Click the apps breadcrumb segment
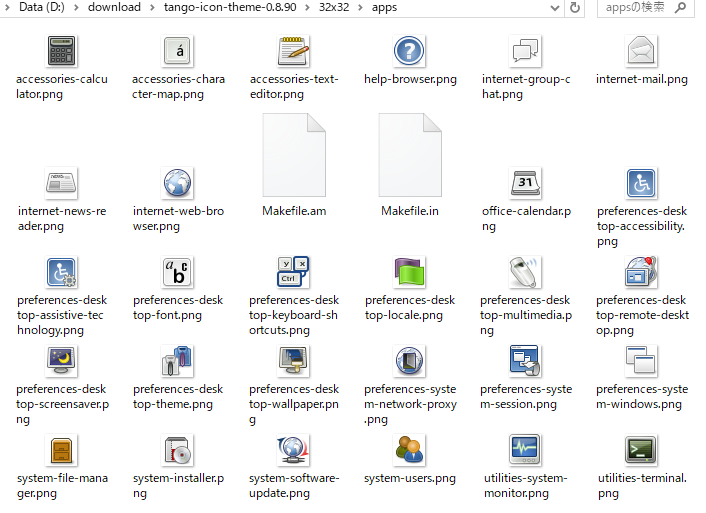This screenshot has height=513, width=706. point(384,7)
